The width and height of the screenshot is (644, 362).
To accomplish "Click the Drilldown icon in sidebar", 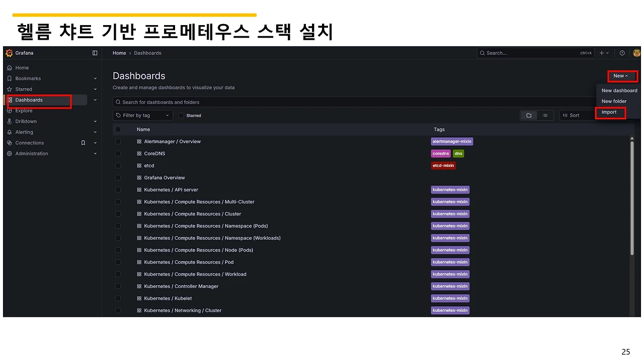I will [10, 121].
